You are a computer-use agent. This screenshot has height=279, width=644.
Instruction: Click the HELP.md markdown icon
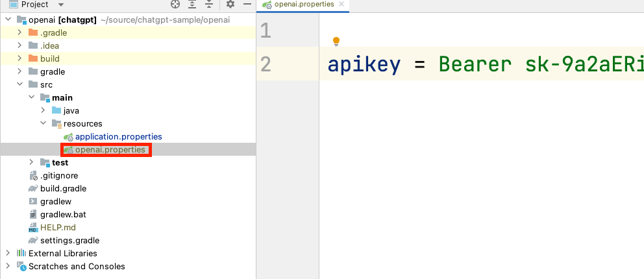[x=33, y=228]
